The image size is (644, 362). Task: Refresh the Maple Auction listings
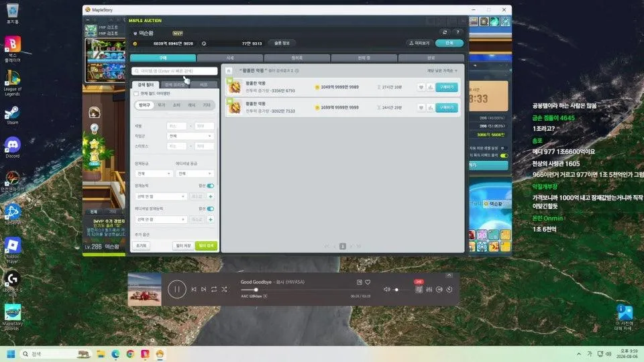(x=445, y=32)
